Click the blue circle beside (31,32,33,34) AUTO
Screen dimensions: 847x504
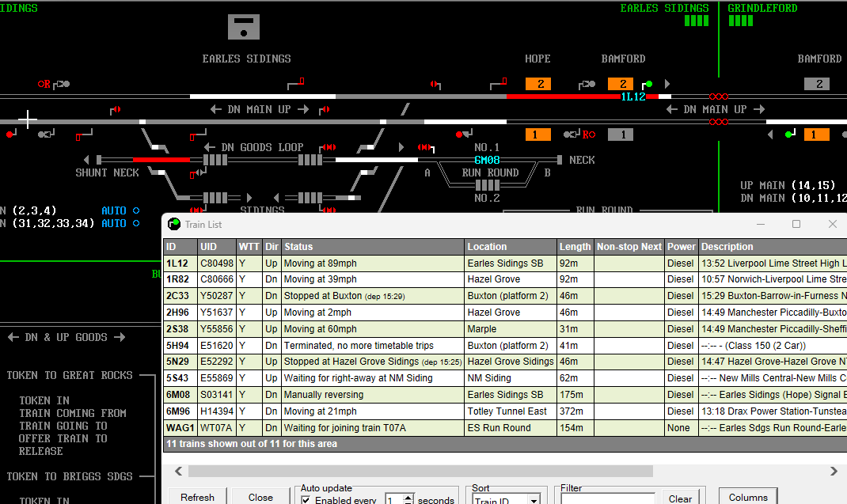pyautogui.click(x=136, y=223)
